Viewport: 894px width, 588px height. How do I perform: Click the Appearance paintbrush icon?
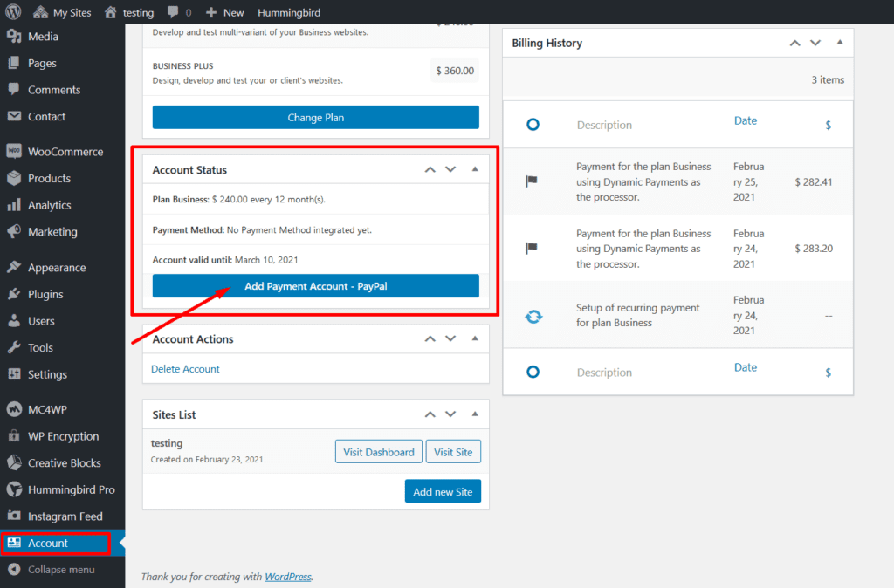14,267
